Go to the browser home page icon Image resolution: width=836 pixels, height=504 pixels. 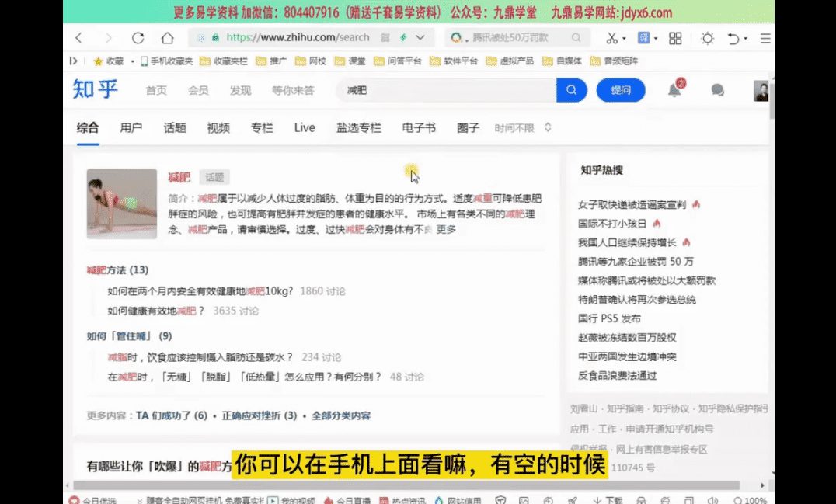pyautogui.click(x=167, y=38)
